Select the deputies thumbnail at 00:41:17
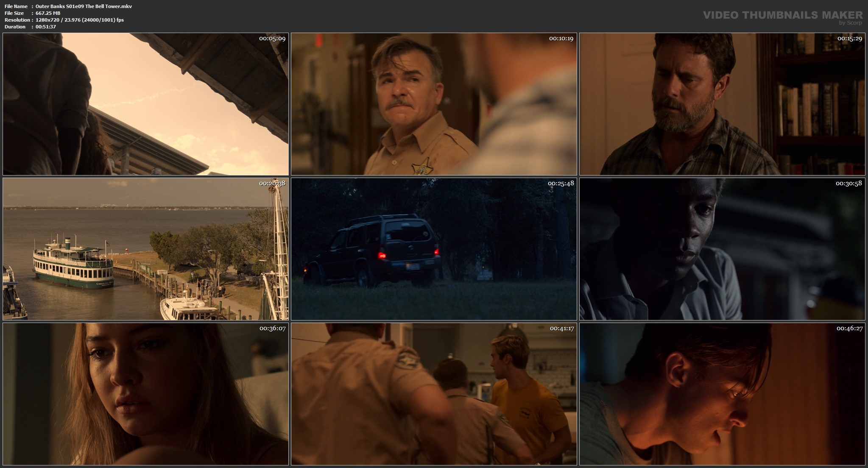Viewport: 868px width, 468px height. pos(433,394)
